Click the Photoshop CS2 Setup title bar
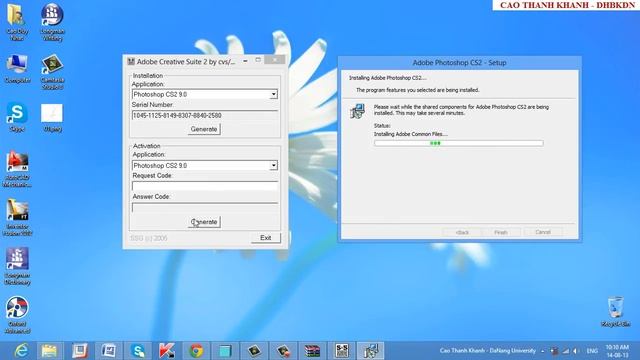The height and width of the screenshot is (360, 640). (459, 63)
